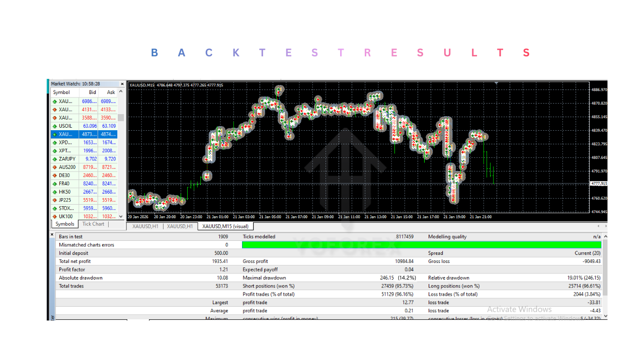Image resolution: width=644 pixels, height=362 pixels.
Task: Open the Settings link to activate Windows
Action: 514,316
